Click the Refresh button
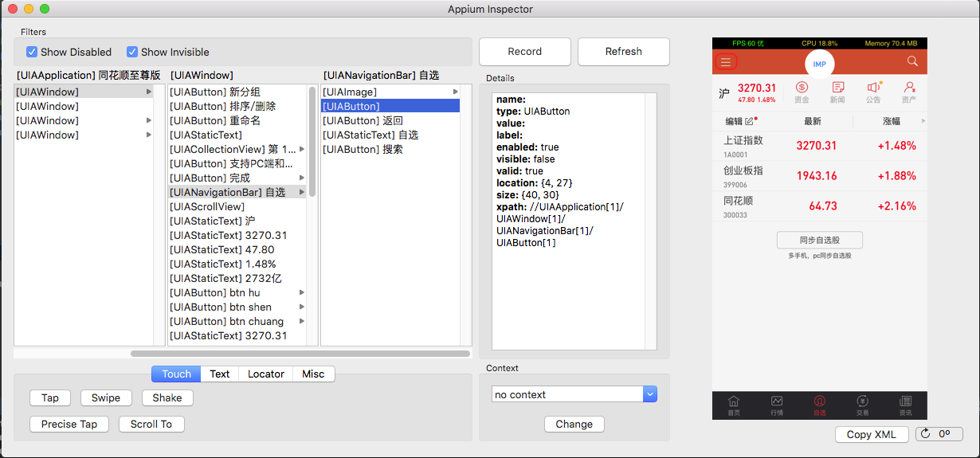The width and height of the screenshot is (980, 458). (x=624, y=51)
